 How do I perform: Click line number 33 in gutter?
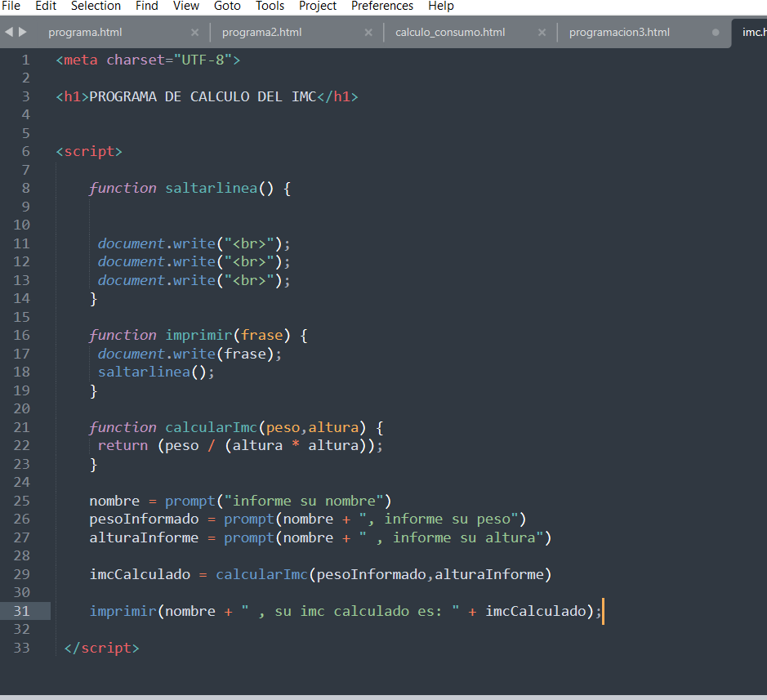click(21, 648)
